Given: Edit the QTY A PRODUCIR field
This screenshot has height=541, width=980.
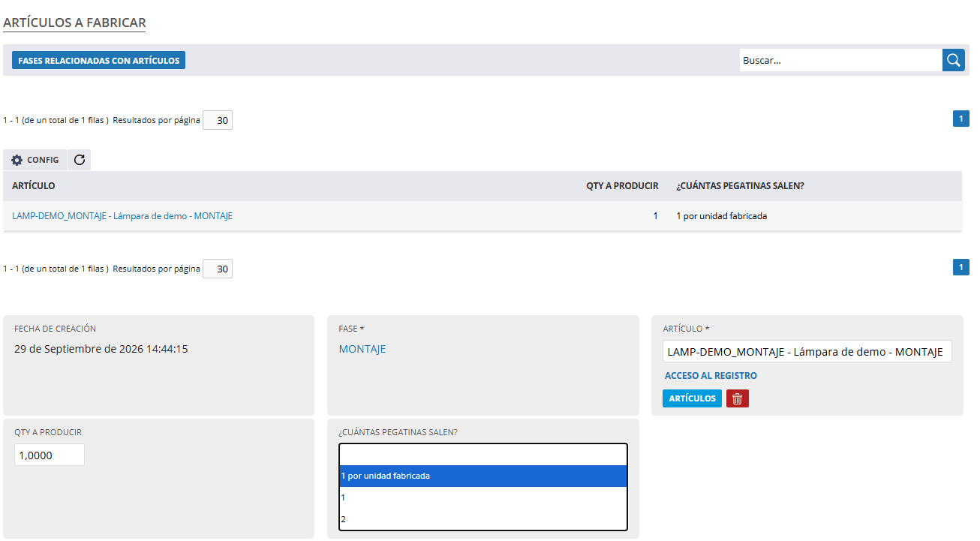Looking at the screenshot, I should point(50,455).
